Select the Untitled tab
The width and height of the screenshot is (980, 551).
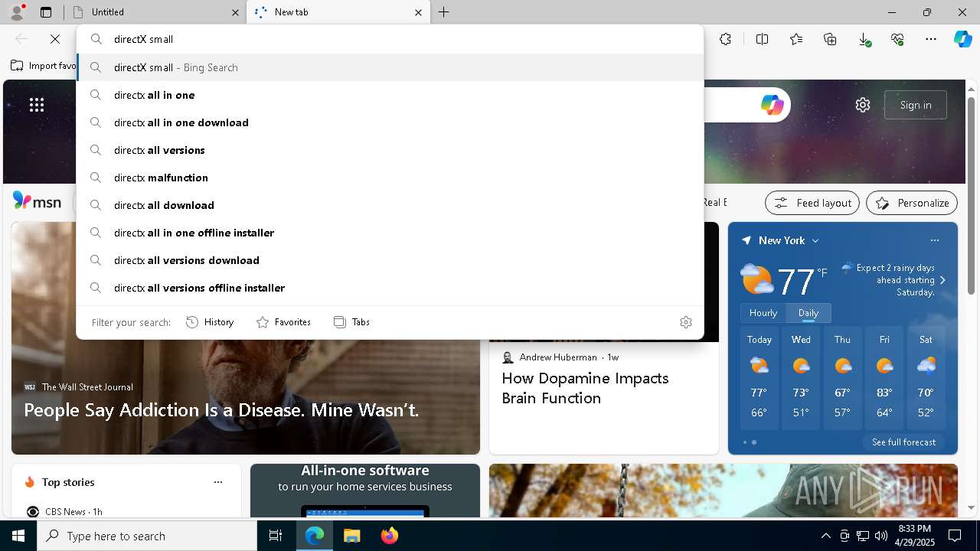pyautogui.click(x=155, y=12)
